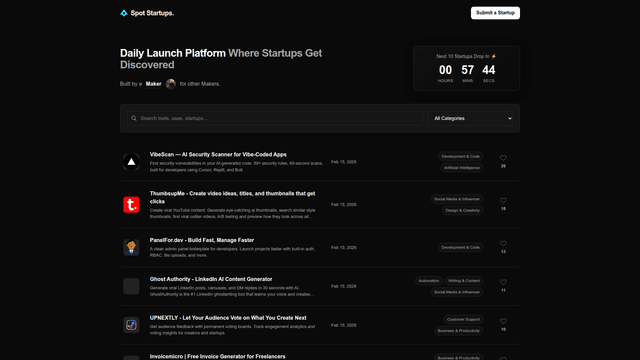Focus the search tools, saas, startups field

tap(275, 118)
